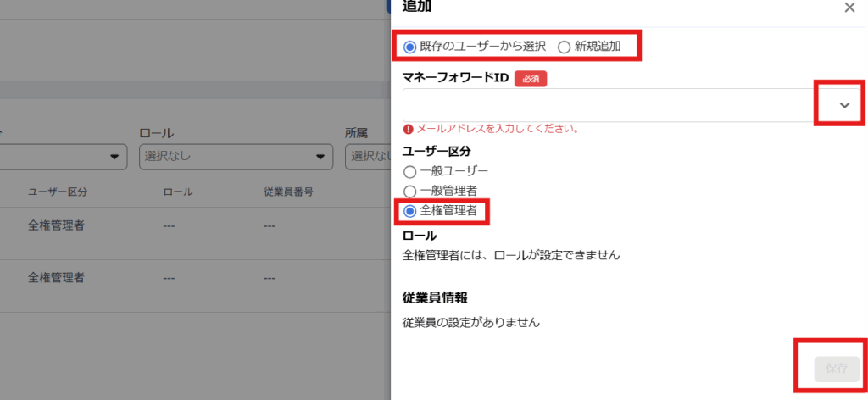
Task: Choose the 新規追加 radio option
Action: tap(565, 47)
